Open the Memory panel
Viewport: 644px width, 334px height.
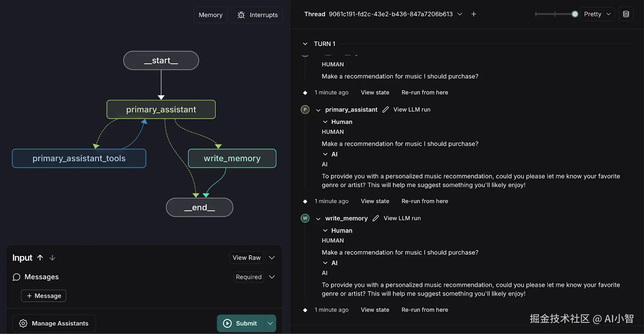coord(211,15)
